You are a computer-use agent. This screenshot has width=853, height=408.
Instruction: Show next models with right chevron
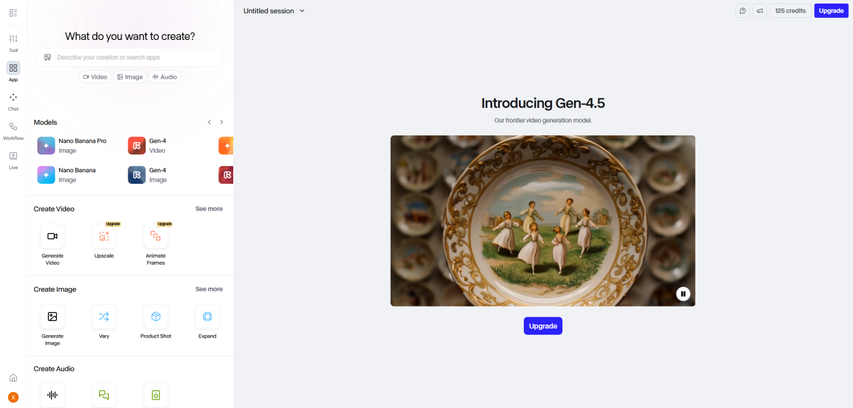click(221, 122)
